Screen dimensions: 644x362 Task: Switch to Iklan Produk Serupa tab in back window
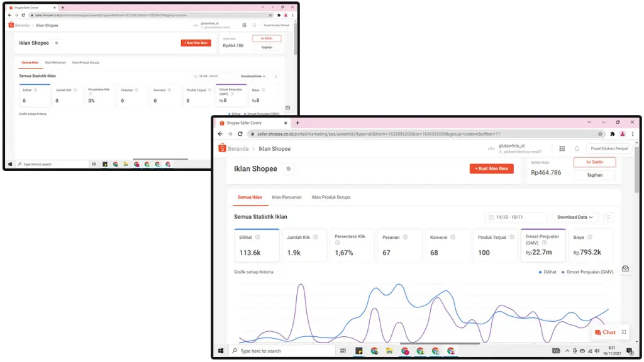tap(86, 63)
